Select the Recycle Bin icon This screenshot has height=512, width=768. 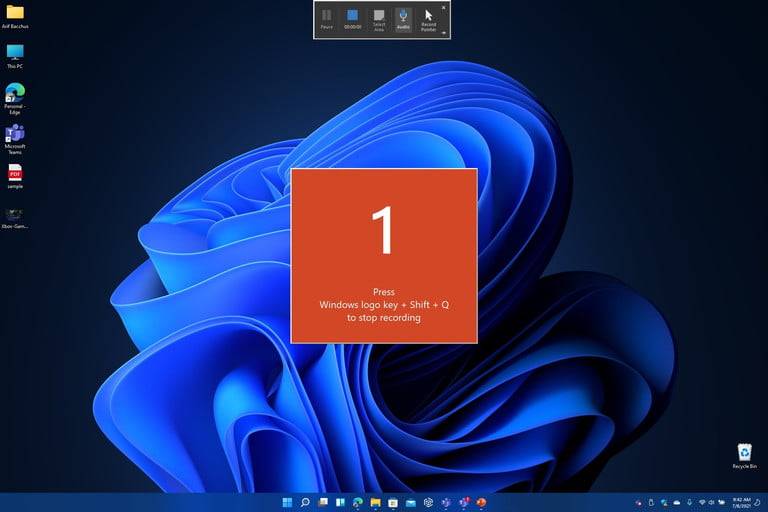[744, 456]
